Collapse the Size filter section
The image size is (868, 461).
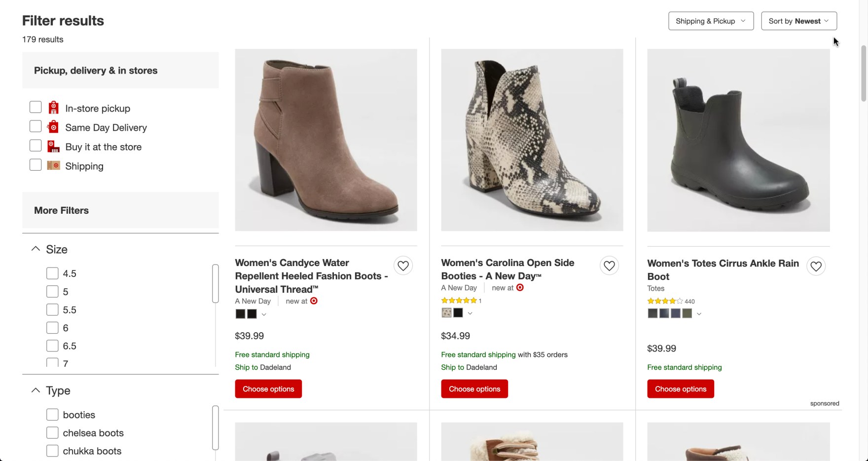coord(36,249)
